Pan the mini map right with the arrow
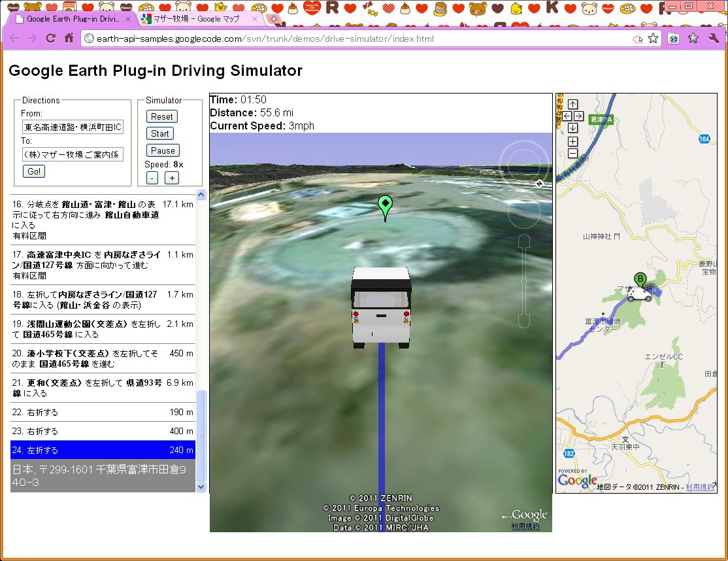 pos(578,116)
